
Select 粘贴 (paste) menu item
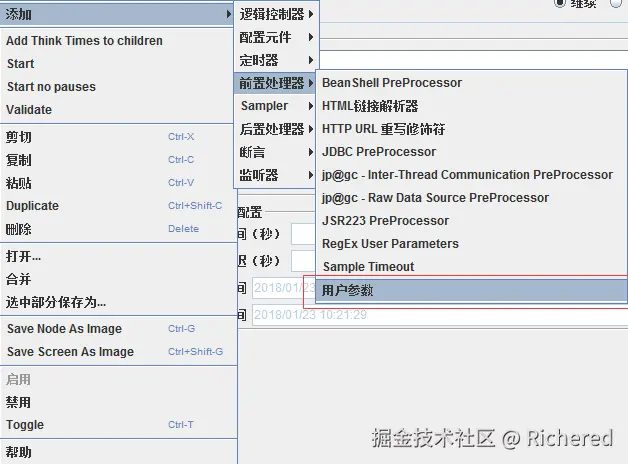point(118,183)
